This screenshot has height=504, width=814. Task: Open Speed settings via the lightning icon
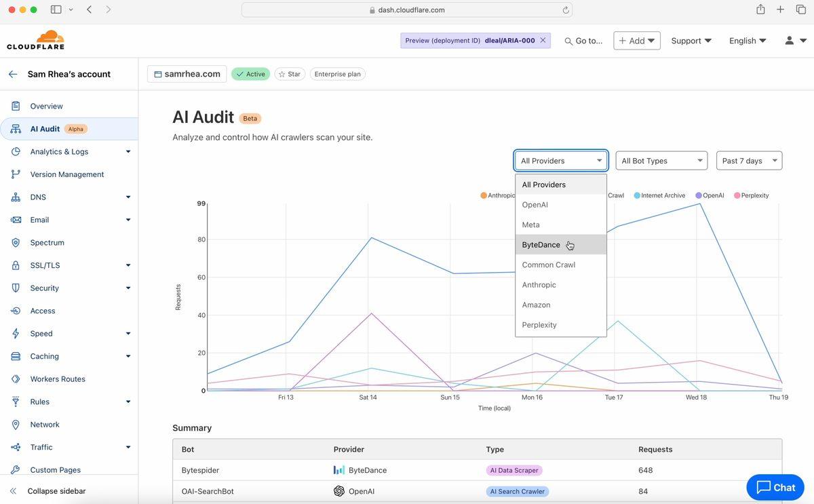[x=16, y=333]
